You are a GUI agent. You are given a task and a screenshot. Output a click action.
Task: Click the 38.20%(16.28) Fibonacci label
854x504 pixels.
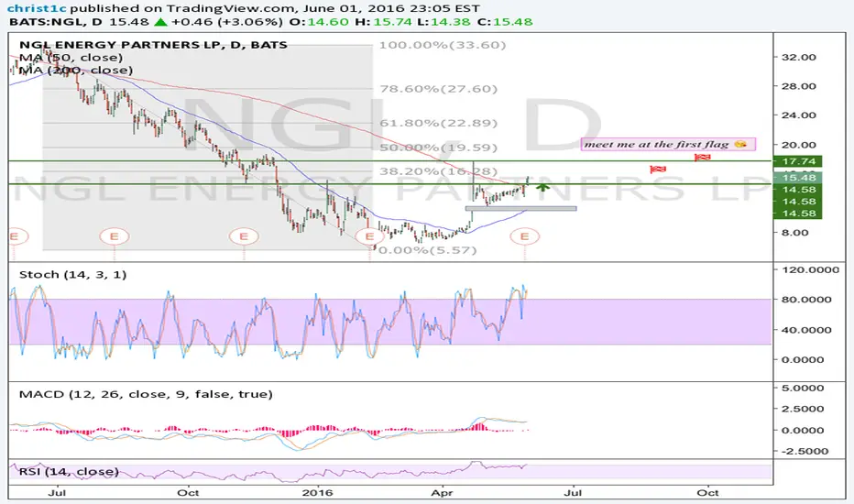(x=438, y=171)
